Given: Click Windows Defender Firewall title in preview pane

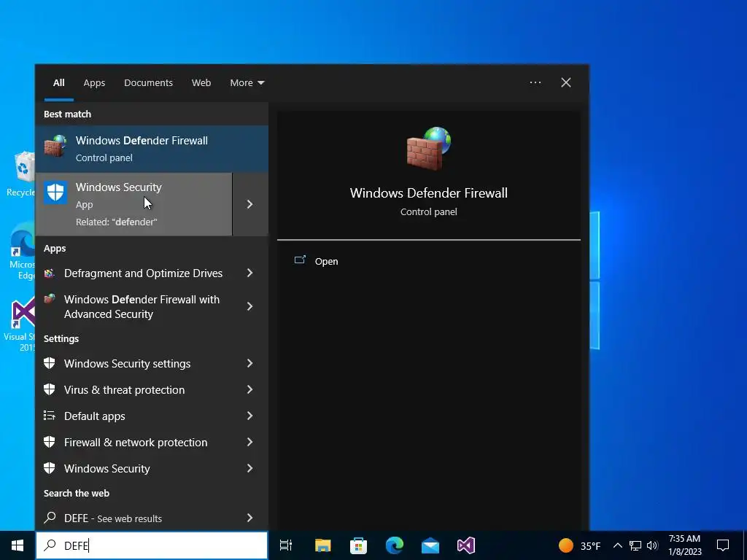Looking at the screenshot, I should 429,192.
